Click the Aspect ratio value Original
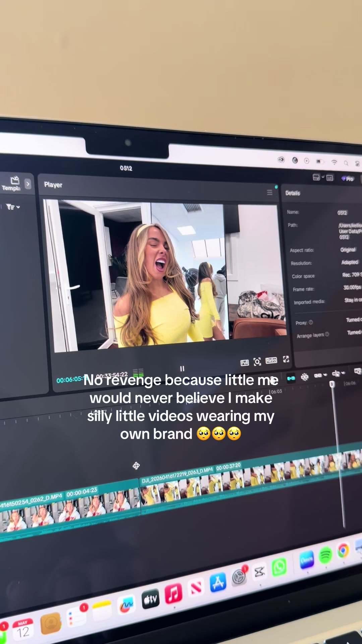Image resolution: width=362 pixels, height=644 pixels. point(348,250)
